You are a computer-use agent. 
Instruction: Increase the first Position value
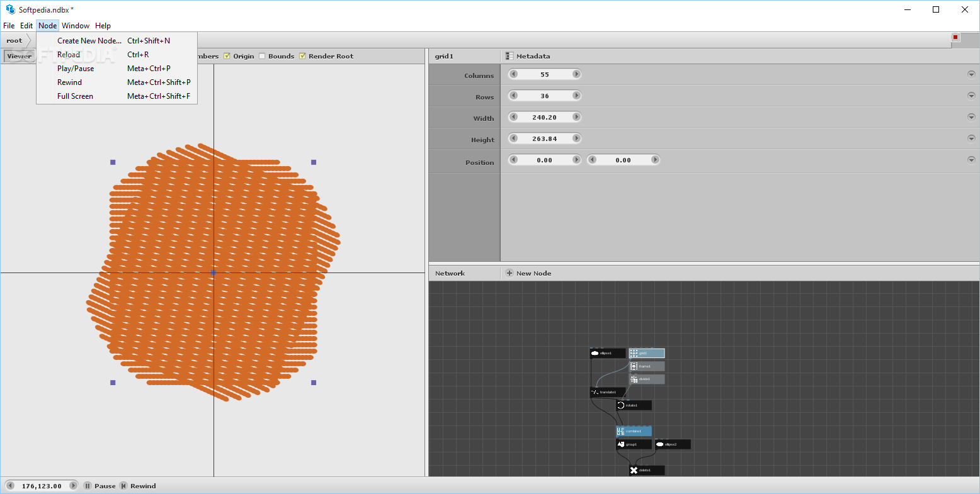tap(576, 160)
